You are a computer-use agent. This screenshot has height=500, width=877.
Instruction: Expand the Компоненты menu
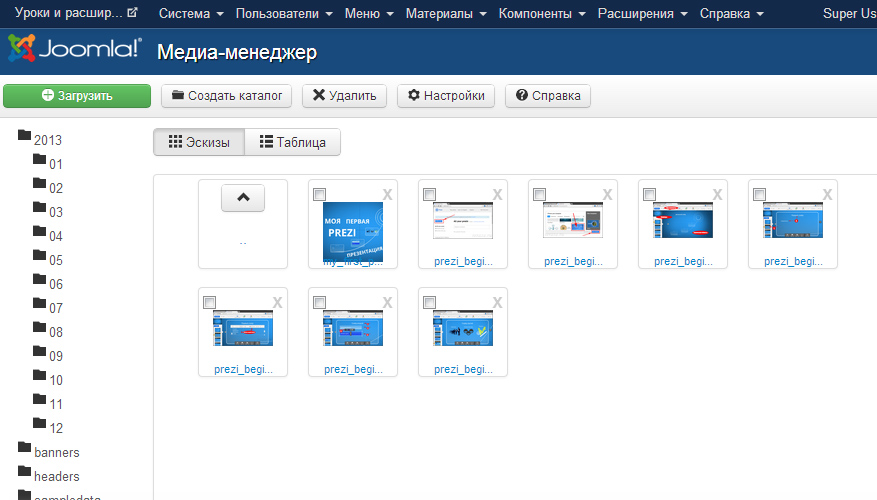point(541,14)
